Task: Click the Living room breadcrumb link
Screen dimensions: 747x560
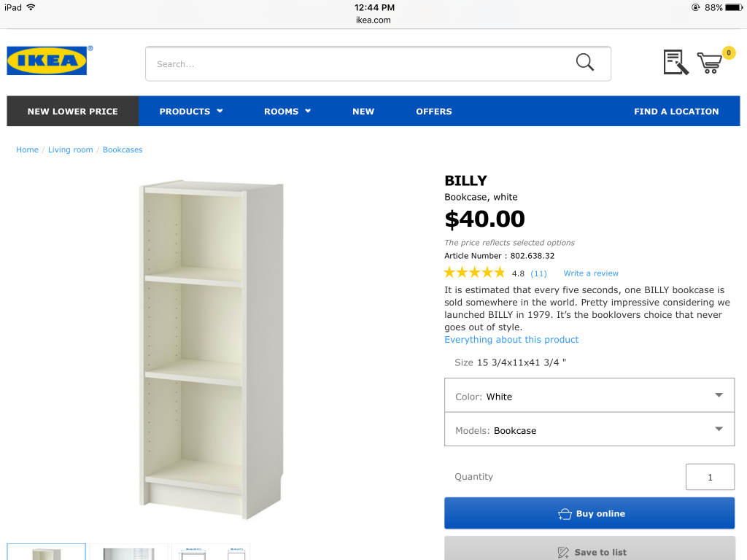Action: (71, 149)
